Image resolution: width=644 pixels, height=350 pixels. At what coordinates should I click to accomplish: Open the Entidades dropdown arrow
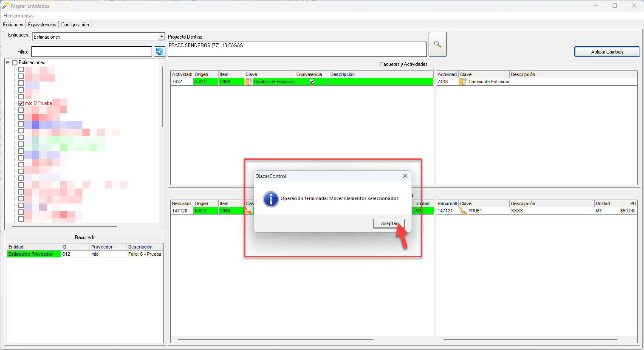pyautogui.click(x=161, y=37)
